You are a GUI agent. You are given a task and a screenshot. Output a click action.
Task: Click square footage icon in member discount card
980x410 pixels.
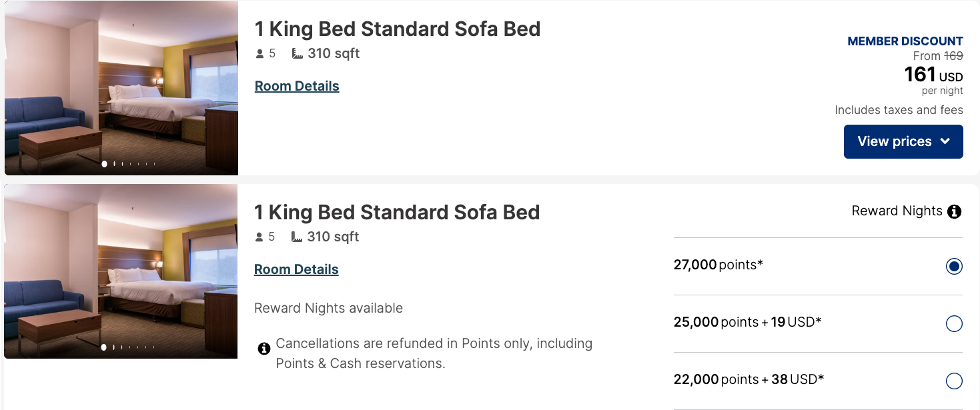coord(298,54)
